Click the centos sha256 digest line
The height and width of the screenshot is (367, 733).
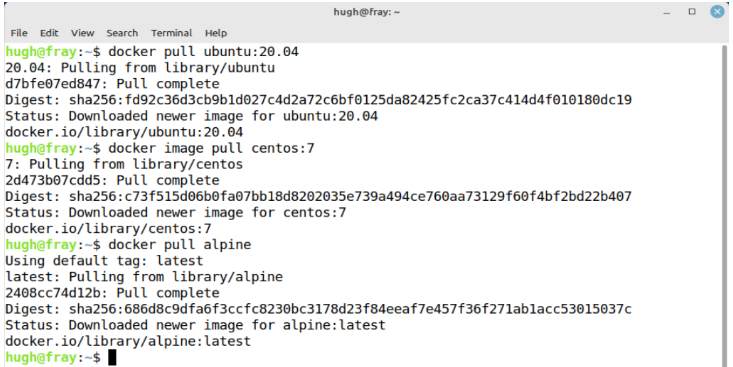coord(318,196)
